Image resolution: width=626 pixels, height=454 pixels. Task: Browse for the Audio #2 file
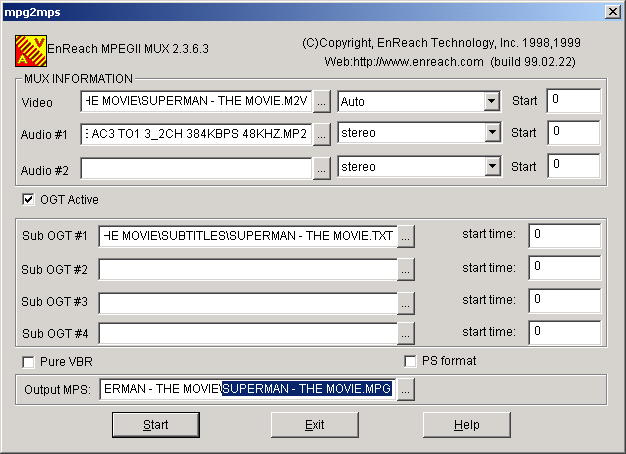[x=321, y=167]
